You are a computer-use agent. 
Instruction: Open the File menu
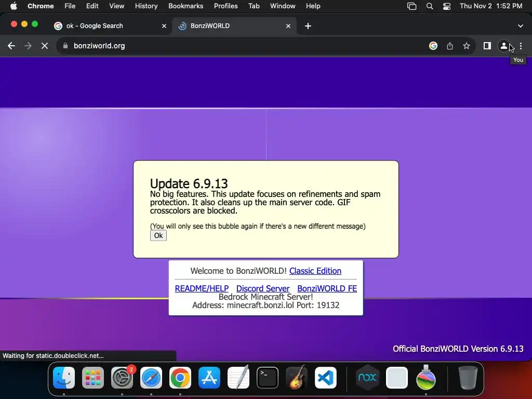pyautogui.click(x=70, y=6)
